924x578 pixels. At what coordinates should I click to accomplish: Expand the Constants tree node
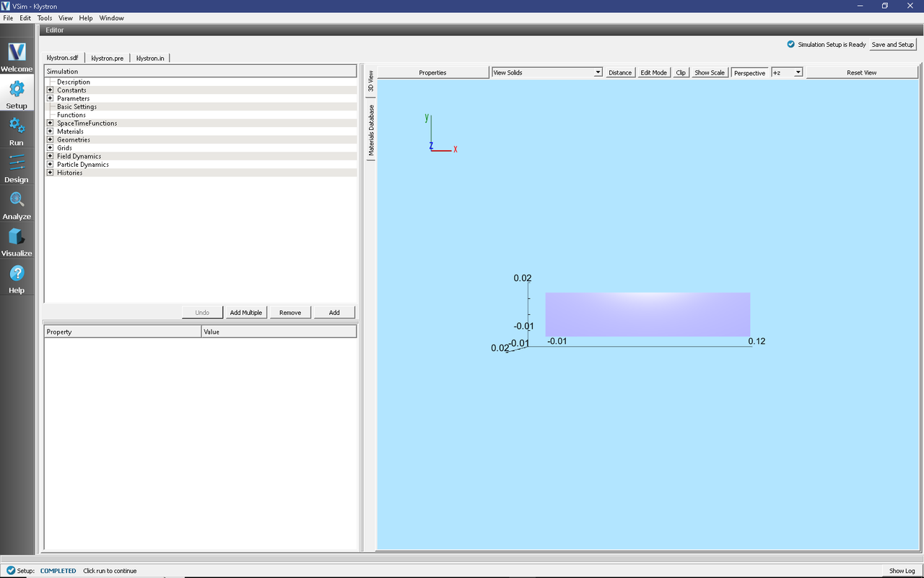click(x=50, y=90)
